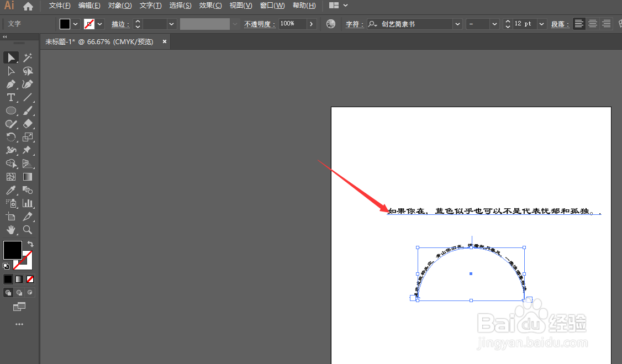The image size is (622, 364).
Task: Select the Blend tool
Action: click(28, 190)
